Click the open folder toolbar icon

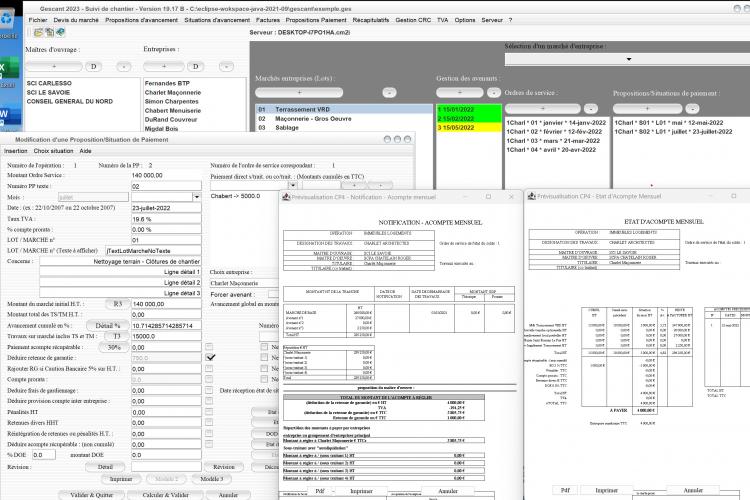pos(38,33)
